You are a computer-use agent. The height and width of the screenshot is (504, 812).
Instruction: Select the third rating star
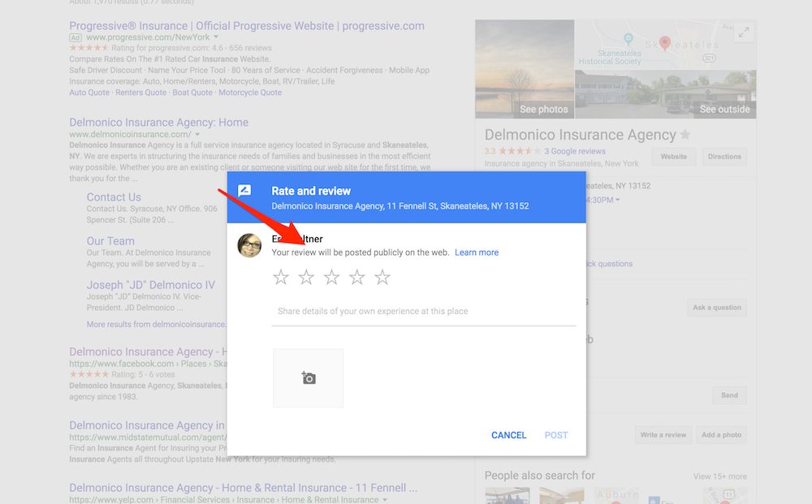click(331, 278)
